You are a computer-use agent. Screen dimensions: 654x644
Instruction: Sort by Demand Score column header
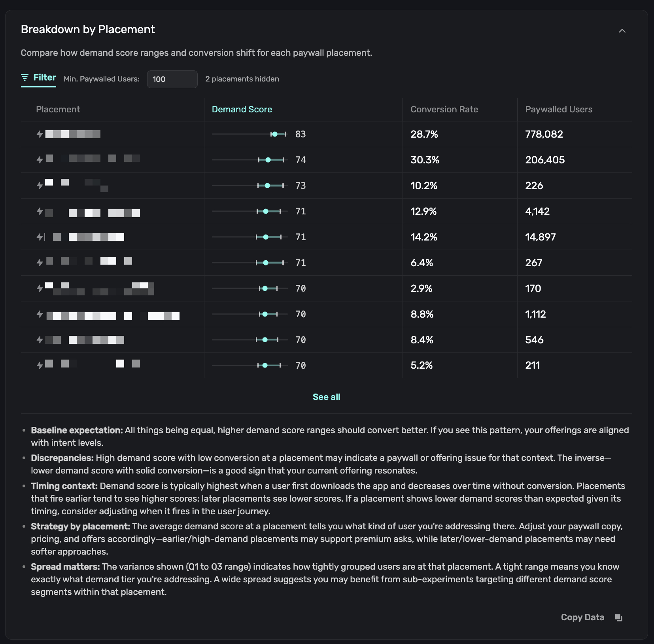(x=242, y=109)
